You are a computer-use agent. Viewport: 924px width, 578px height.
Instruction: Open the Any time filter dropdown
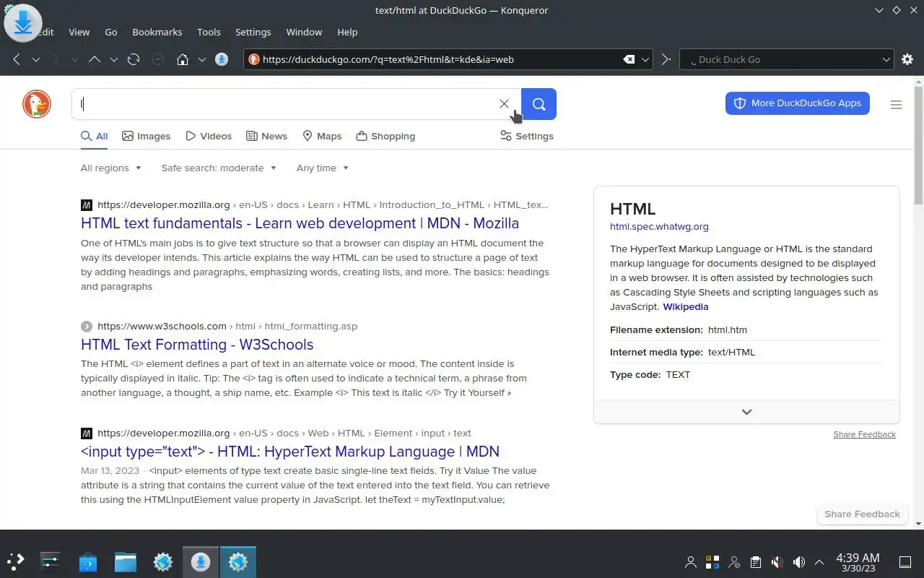323,168
